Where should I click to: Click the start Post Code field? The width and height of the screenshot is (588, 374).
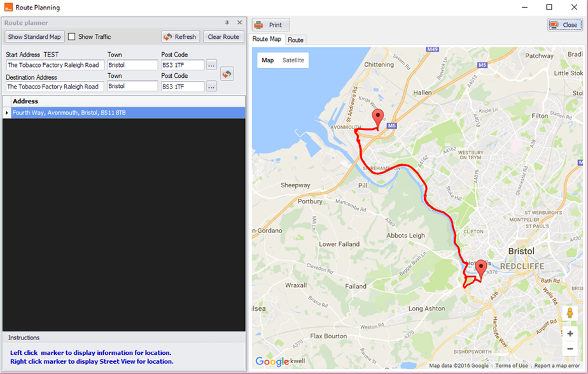[x=183, y=65]
